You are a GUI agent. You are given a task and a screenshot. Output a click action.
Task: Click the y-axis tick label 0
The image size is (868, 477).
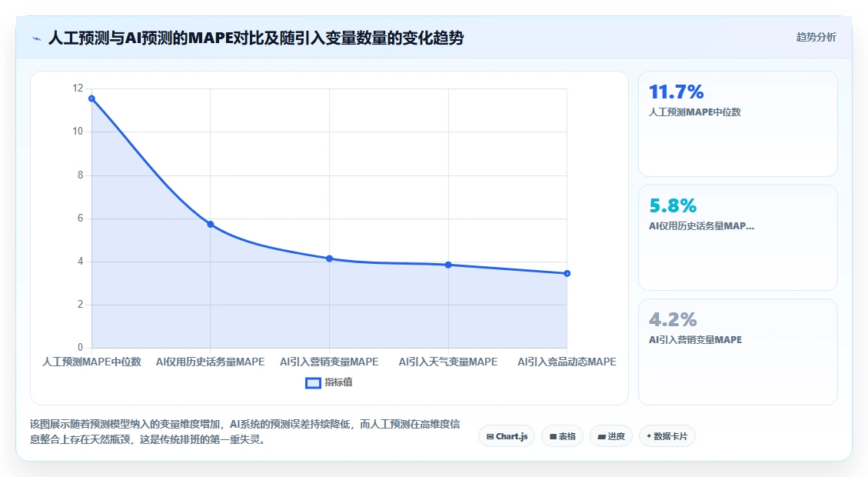click(x=80, y=347)
